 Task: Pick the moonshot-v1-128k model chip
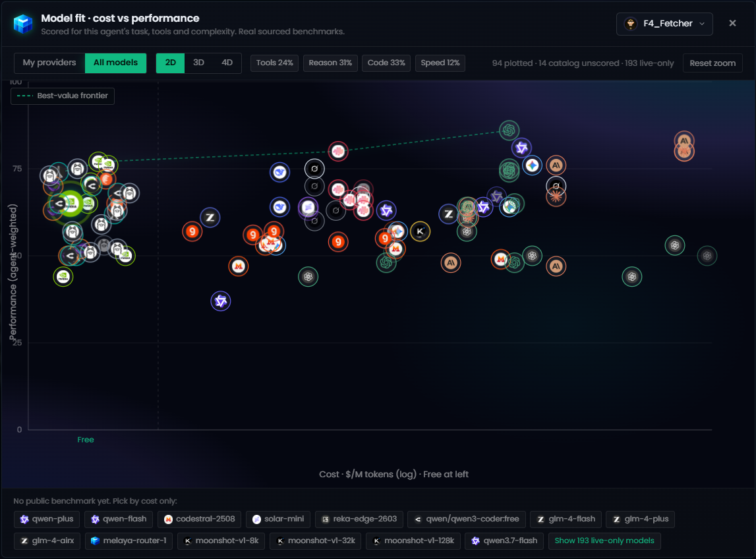(413, 541)
